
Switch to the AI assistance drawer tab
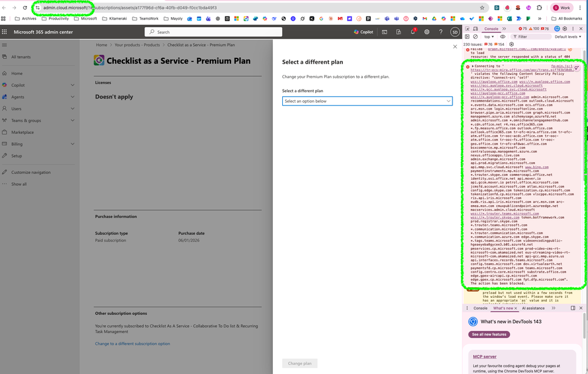pyautogui.click(x=533, y=309)
